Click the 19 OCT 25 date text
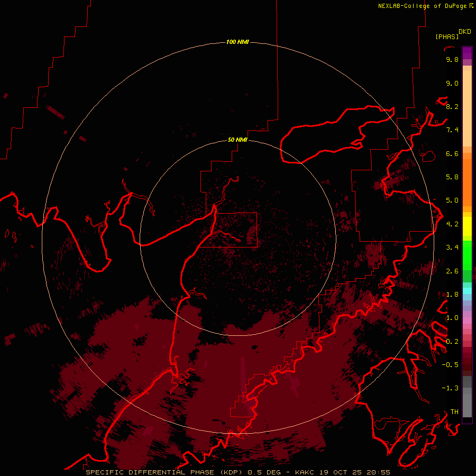Viewport: 476px width, 476px height. pyautogui.click(x=341, y=472)
